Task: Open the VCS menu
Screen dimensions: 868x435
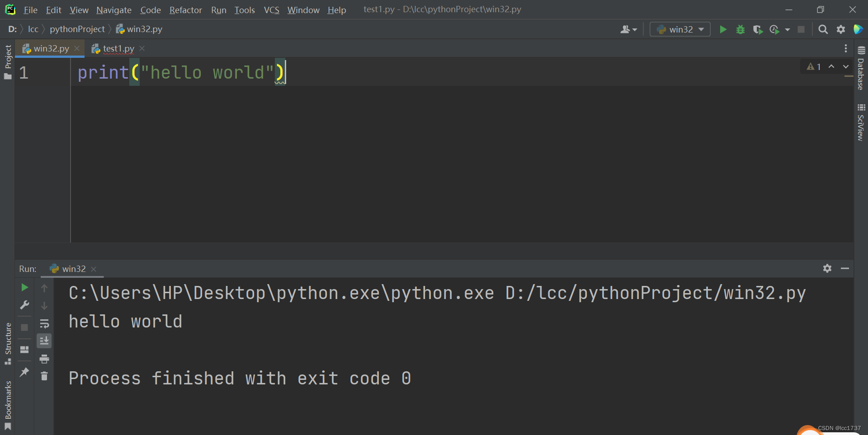Action: 271,10
